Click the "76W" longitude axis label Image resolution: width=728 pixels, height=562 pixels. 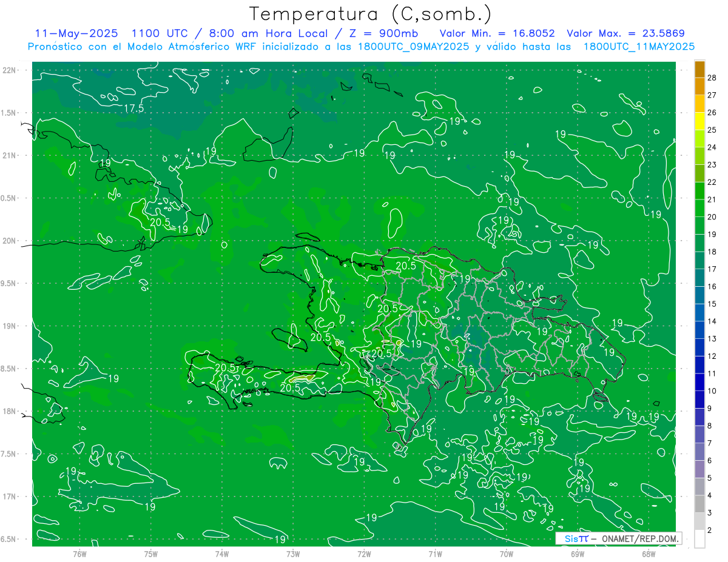(79, 554)
